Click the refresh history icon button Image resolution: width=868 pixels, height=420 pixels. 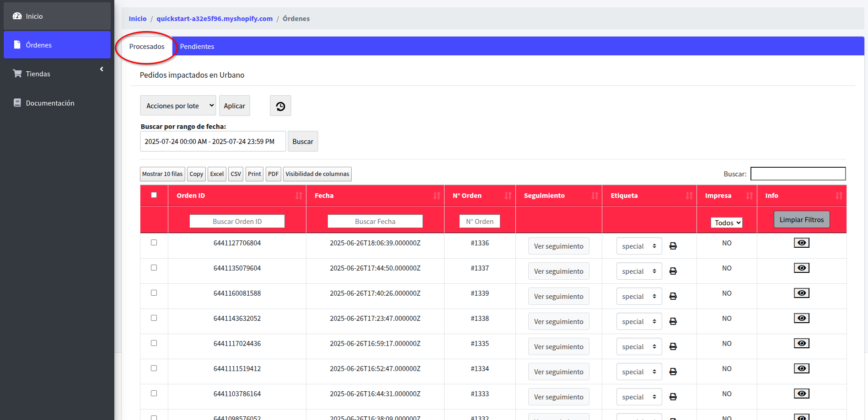(x=280, y=106)
